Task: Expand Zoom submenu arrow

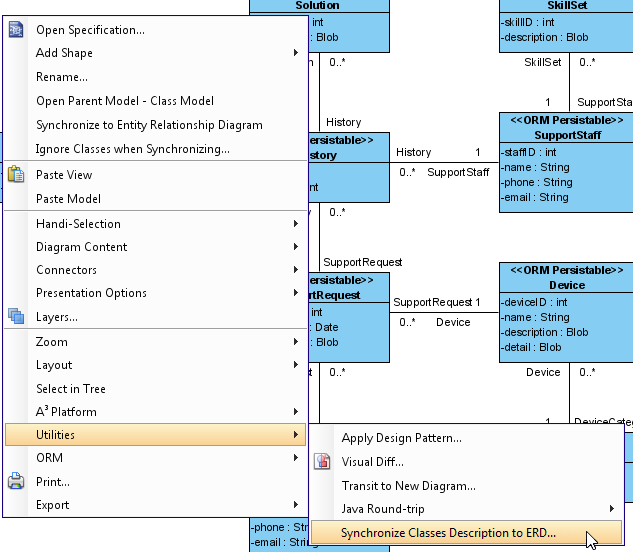Action: click(x=296, y=342)
